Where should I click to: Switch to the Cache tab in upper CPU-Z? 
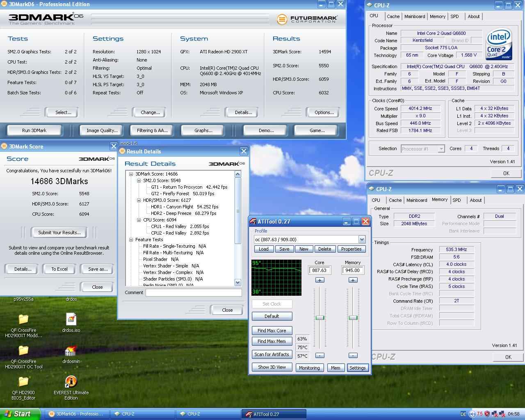(393, 16)
